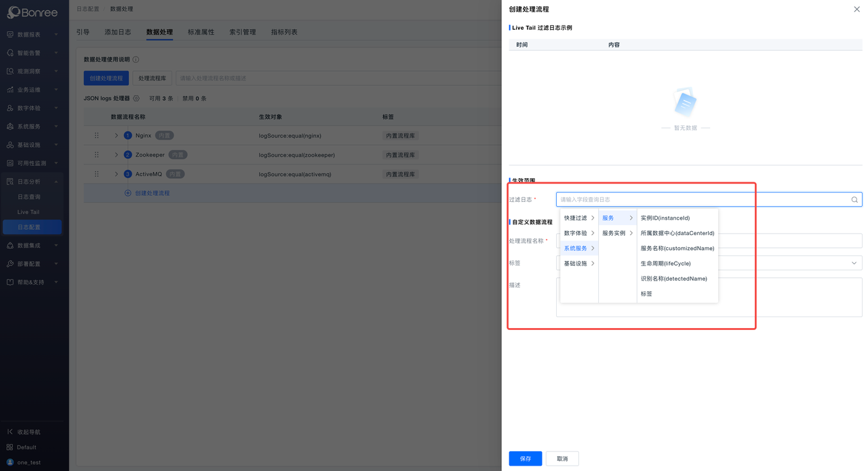Click 智能告警 icon in left sidebar

point(10,53)
